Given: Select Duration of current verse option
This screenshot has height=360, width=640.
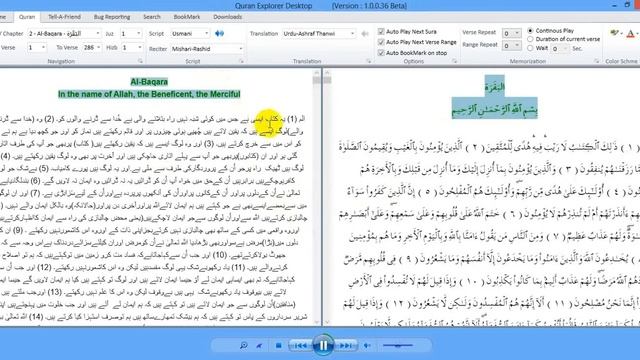Looking at the screenshot, I should click(x=530, y=39).
